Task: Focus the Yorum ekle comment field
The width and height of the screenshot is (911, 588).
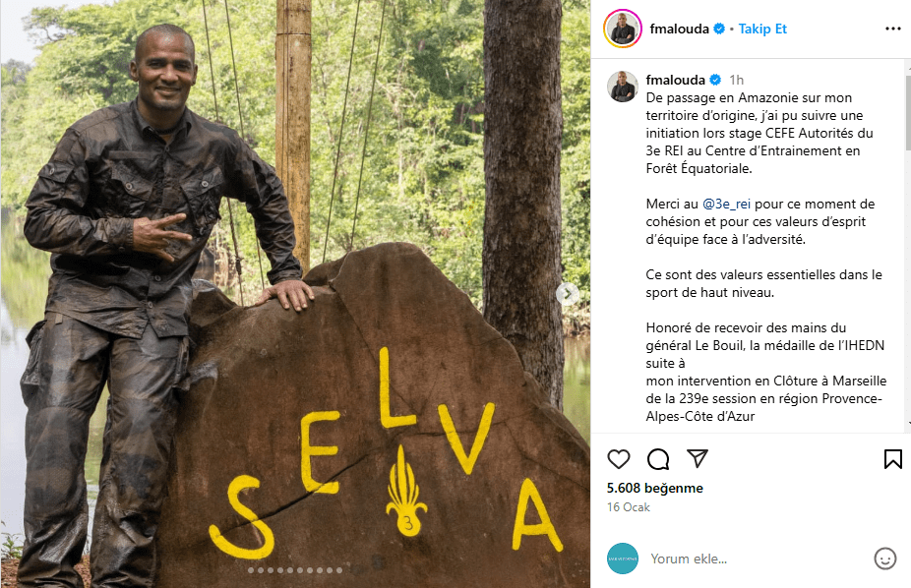Action: tap(756, 559)
